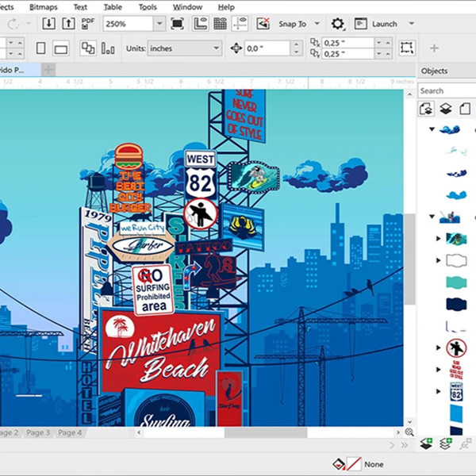
Task: Toggle the show rulers icon
Action: click(200, 24)
